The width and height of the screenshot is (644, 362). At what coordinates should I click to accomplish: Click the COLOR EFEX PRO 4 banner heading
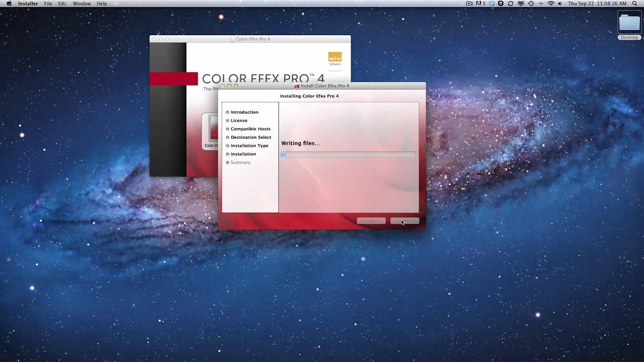(263, 78)
